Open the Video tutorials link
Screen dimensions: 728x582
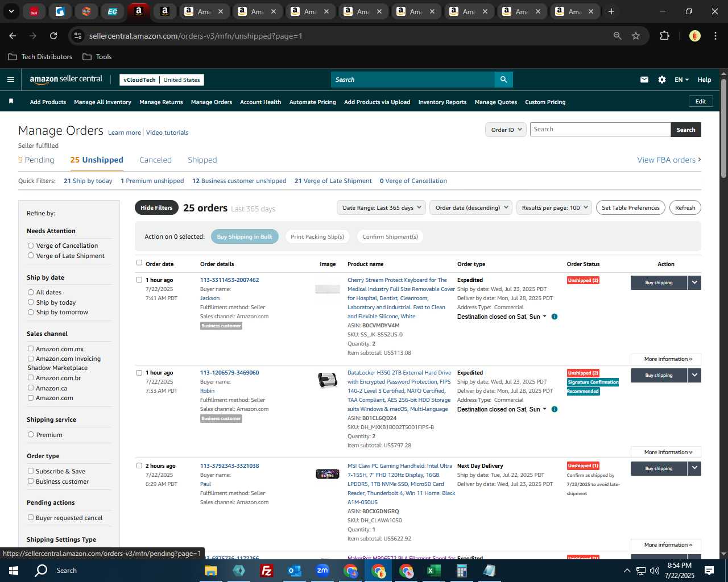point(167,132)
